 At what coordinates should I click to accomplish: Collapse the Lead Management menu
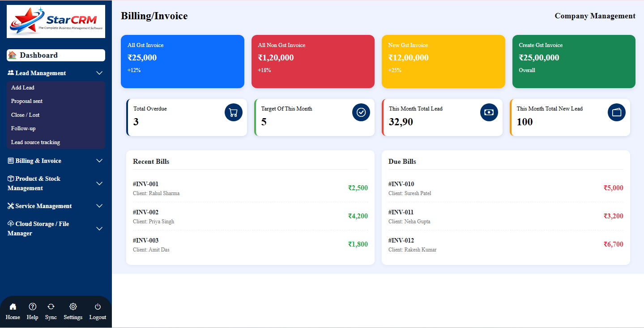click(99, 72)
